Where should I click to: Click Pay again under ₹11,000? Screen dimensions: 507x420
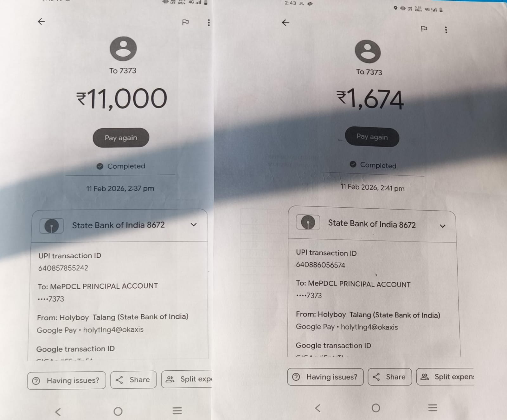121,138
